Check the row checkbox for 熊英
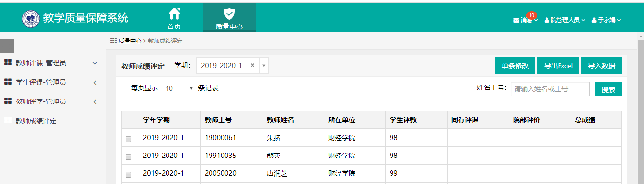 (128, 157)
